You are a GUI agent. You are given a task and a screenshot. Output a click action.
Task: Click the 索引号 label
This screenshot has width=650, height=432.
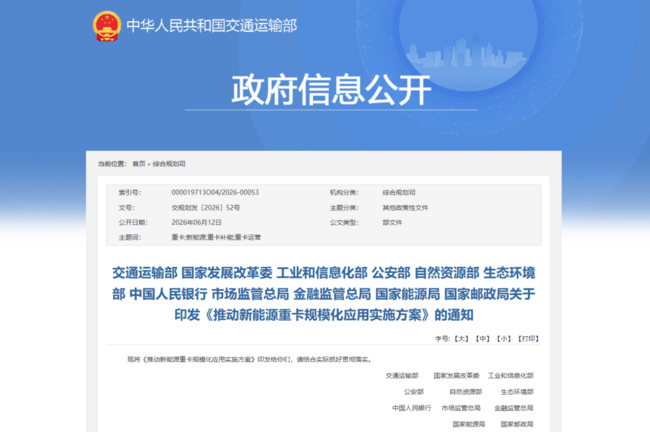point(130,192)
